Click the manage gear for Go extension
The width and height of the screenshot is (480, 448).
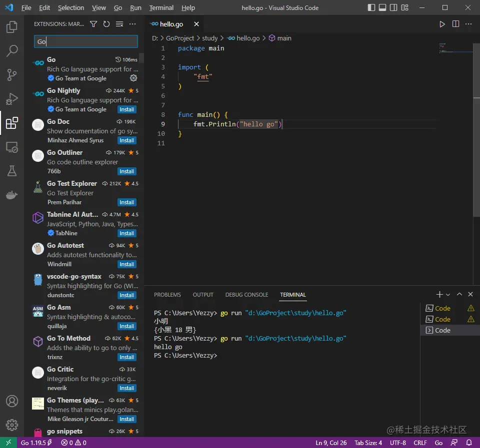(x=133, y=78)
